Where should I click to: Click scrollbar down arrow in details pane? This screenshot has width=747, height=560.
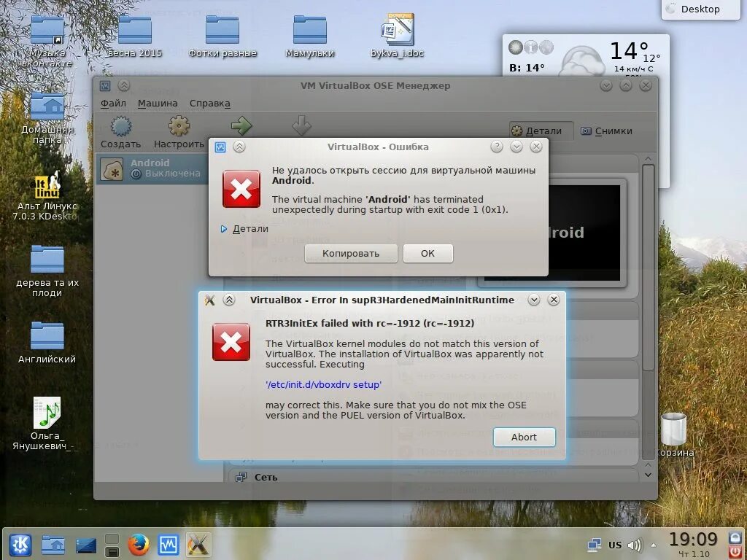648,475
